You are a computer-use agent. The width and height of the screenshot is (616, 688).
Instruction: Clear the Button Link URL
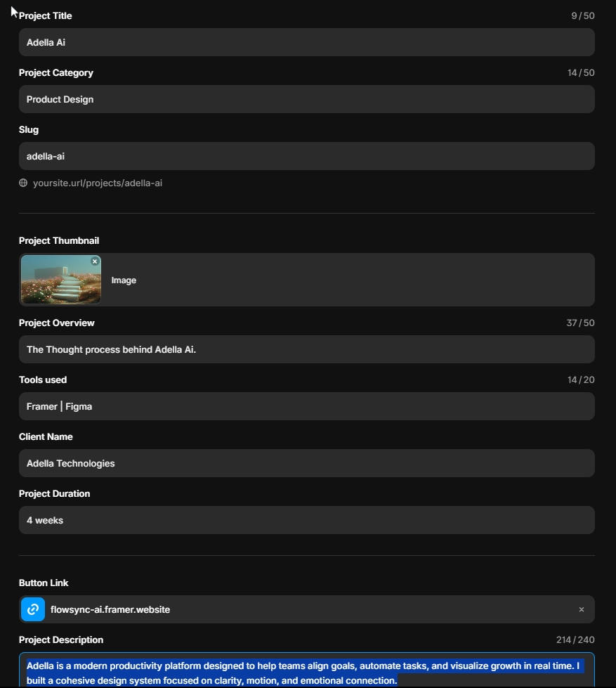[581, 610]
